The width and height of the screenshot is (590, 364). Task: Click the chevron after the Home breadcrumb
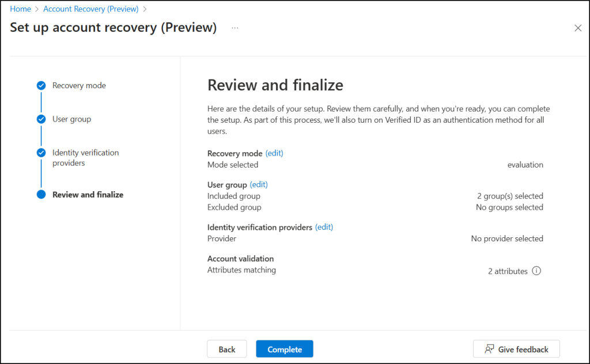point(36,9)
